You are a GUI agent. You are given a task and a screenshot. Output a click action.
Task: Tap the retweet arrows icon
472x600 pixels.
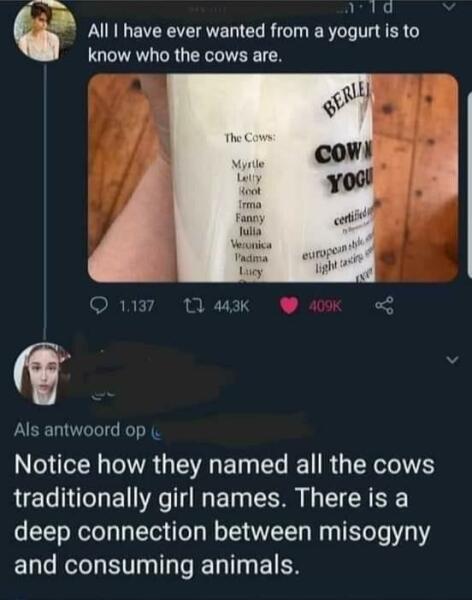click(x=193, y=306)
